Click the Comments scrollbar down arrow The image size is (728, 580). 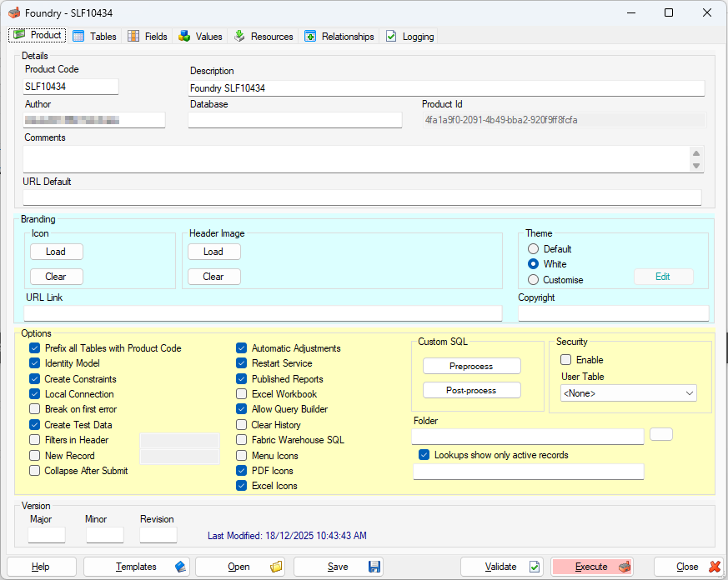[x=696, y=166]
